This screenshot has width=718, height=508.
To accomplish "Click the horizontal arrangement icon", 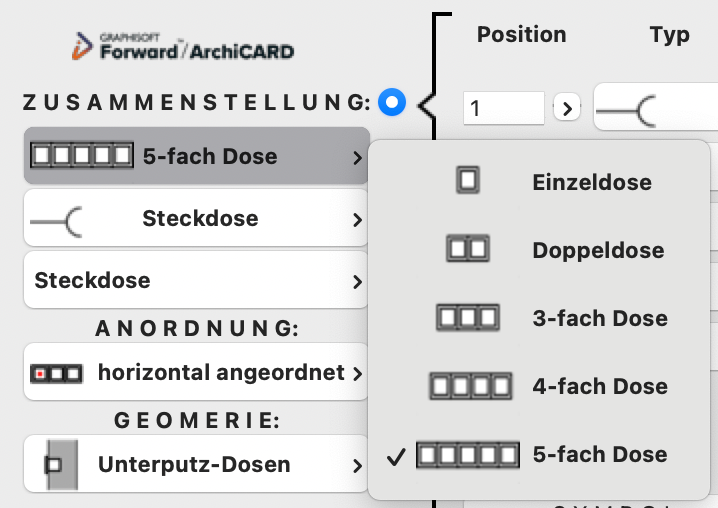I will click(x=57, y=373).
